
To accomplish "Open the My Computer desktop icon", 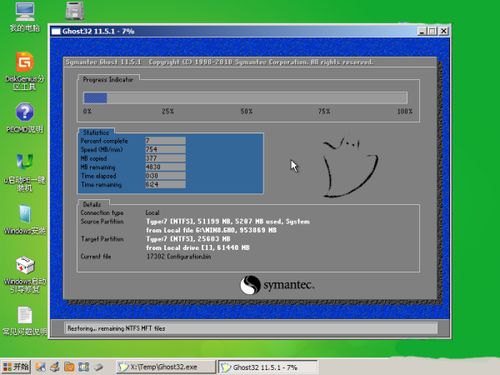I will [25, 17].
